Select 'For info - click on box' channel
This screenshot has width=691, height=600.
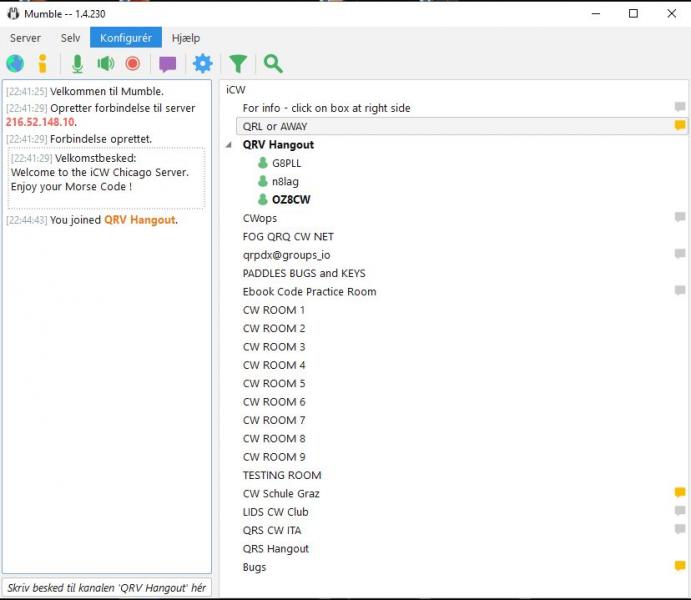pyautogui.click(x=326, y=108)
